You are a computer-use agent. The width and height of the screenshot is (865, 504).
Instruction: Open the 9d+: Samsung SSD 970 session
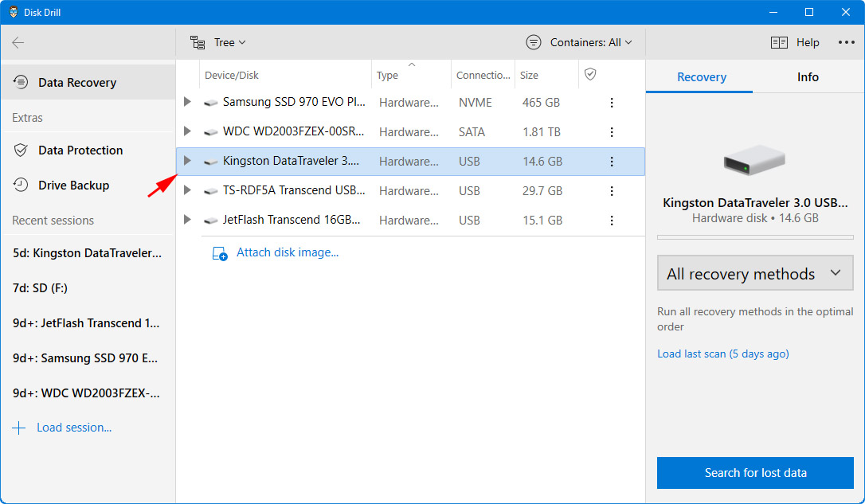(87, 357)
